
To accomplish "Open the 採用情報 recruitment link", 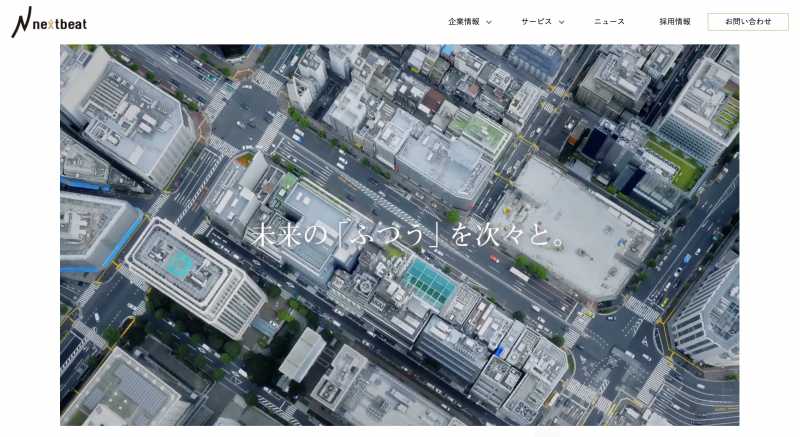I will 675,22.
